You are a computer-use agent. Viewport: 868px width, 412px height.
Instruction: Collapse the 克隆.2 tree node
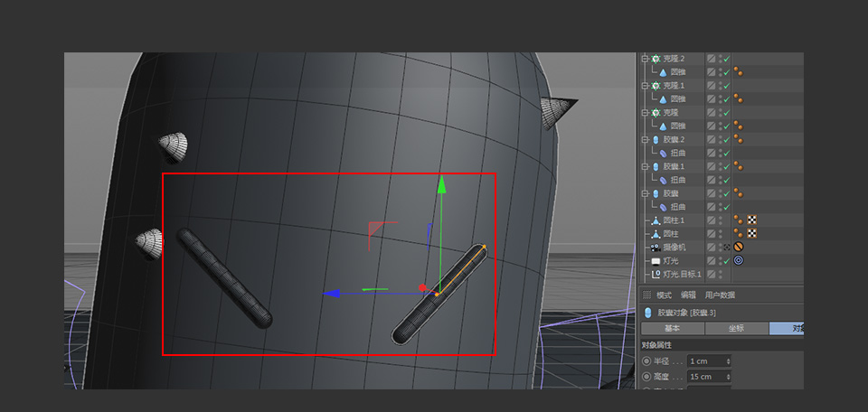click(645, 58)
